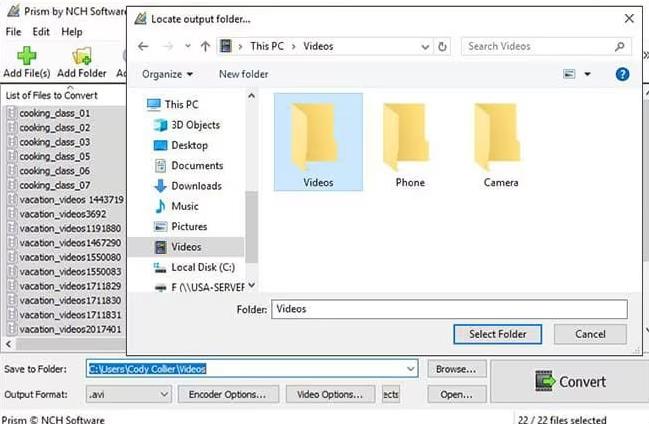Open Downloads in navigation pane
Viewport: 649px width, 424px height.
[188, 186]
